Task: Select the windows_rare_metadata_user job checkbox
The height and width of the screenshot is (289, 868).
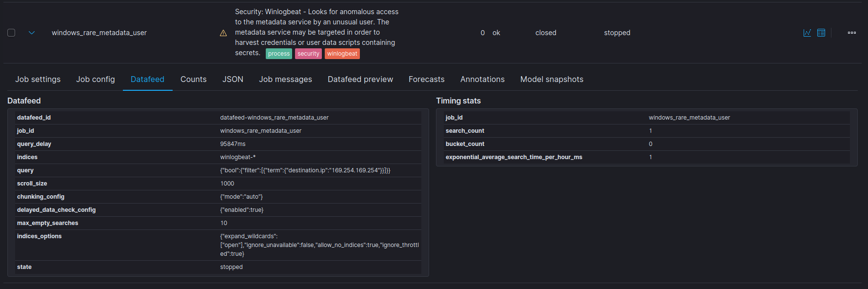Action: tap(11, 33)
